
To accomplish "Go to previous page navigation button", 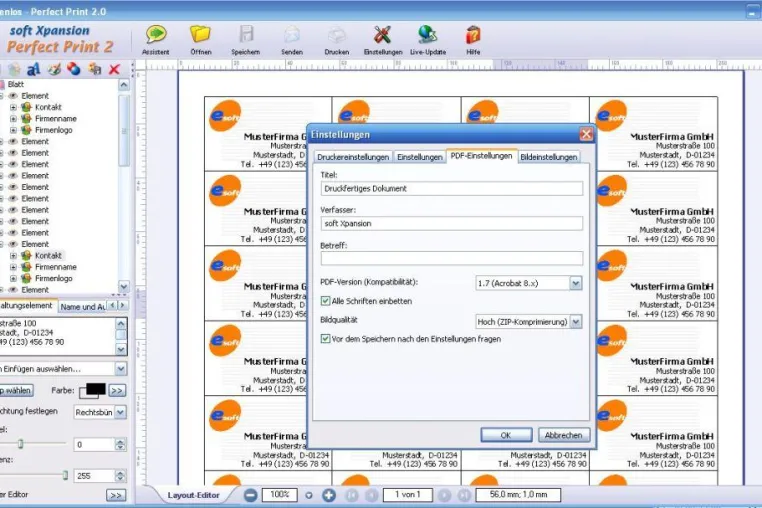I will click(372, 495).
